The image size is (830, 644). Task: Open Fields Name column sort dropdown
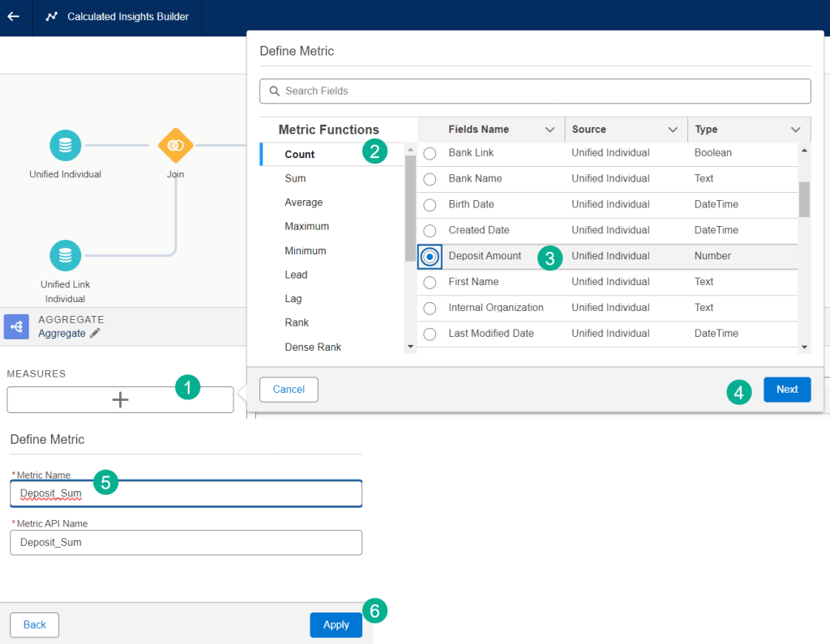point(550,130)
